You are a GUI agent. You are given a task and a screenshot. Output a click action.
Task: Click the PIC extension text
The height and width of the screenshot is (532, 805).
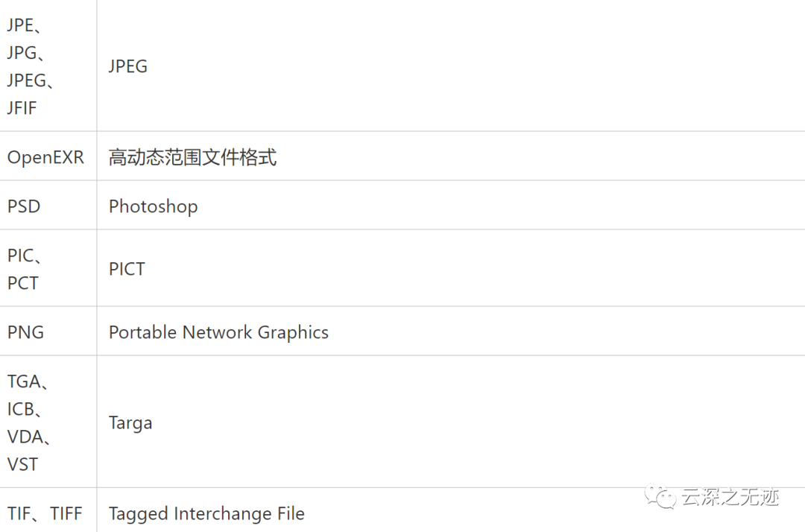[21, 256]
